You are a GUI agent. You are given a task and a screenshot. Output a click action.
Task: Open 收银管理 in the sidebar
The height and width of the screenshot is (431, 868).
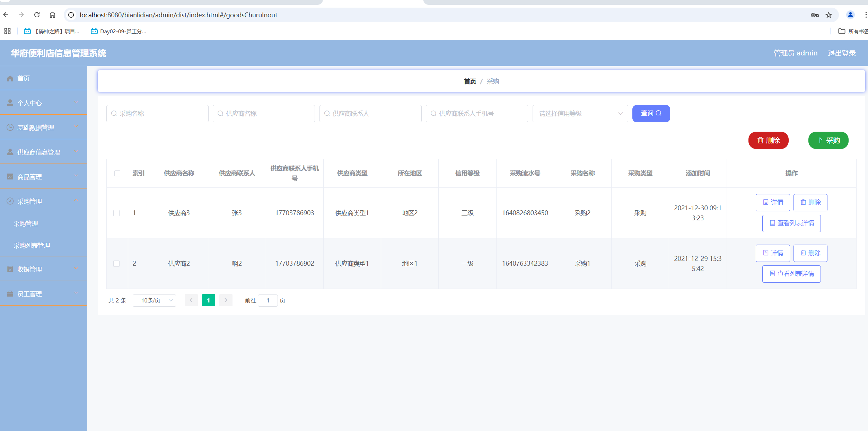pos(44,269)
